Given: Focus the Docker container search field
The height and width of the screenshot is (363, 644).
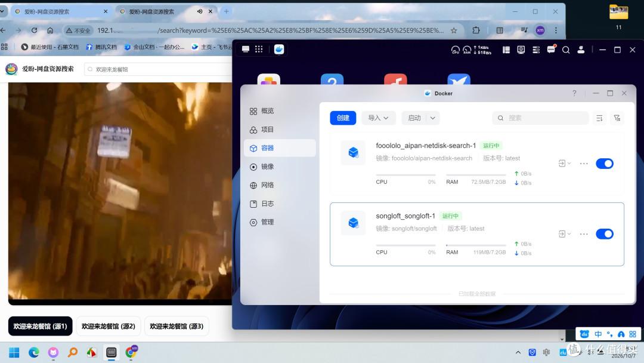Looking at the screenshot, I should (540, 118).
